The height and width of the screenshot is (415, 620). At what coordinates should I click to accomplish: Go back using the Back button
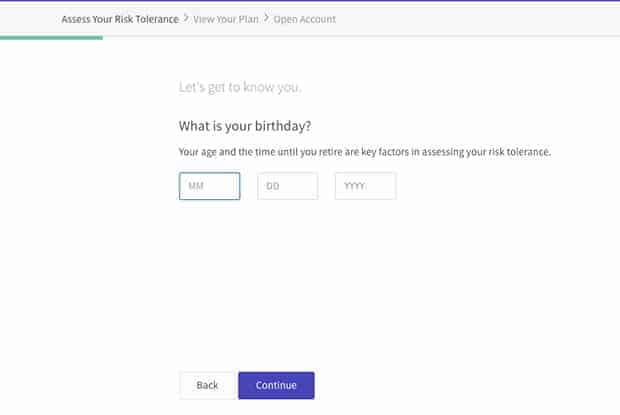[207, 385]
